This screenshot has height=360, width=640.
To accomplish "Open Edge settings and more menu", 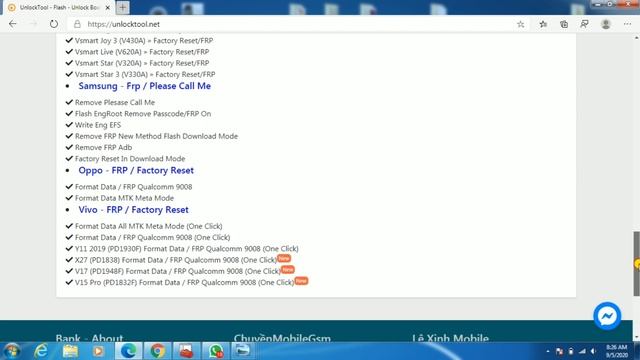I will coord(627,24).
